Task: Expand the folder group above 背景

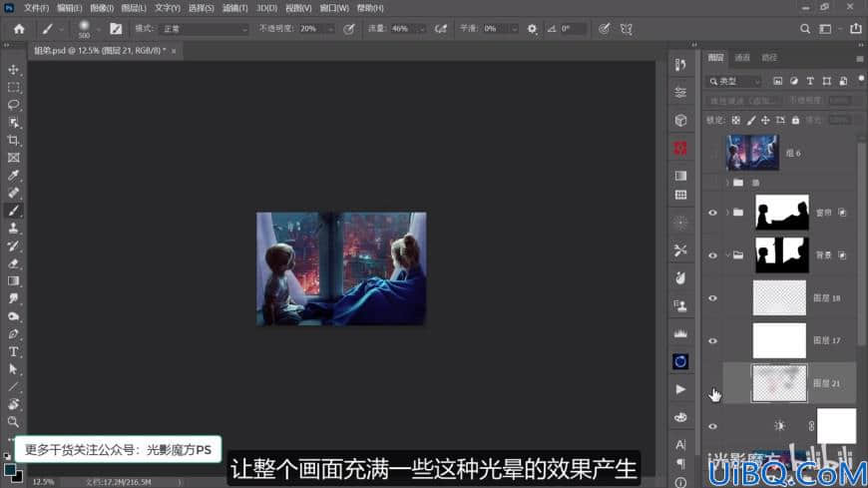Action: tap(727, 213)
